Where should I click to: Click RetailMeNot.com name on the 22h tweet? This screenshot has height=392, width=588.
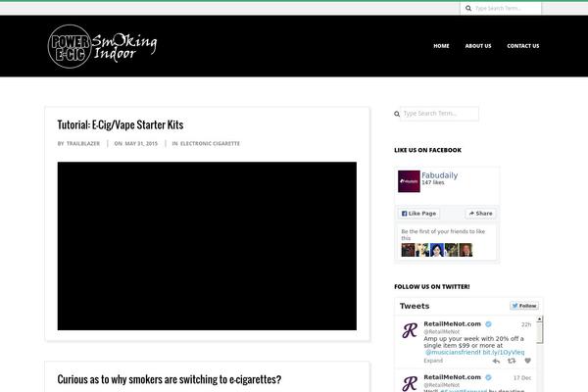452,323
